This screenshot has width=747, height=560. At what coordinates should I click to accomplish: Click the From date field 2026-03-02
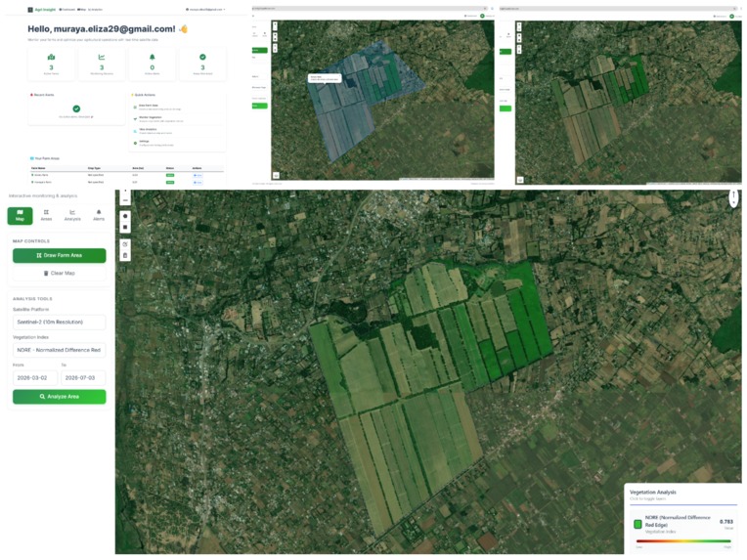(35, 378)
